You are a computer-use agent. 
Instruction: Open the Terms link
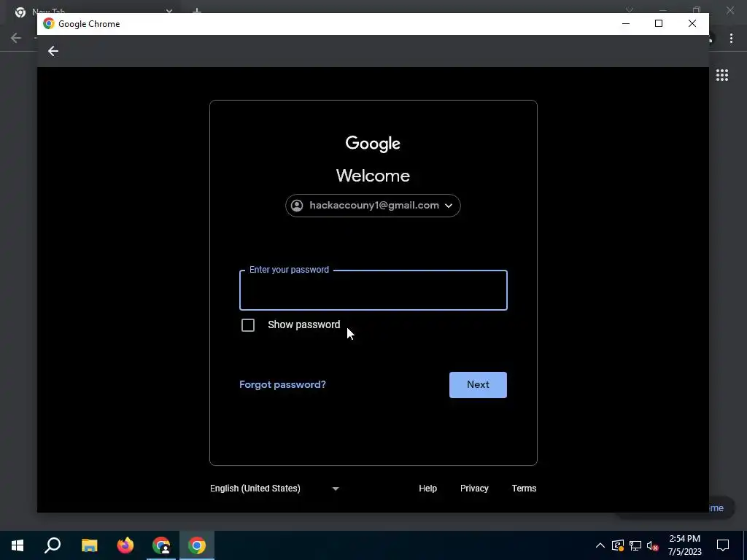click(524, 489)
